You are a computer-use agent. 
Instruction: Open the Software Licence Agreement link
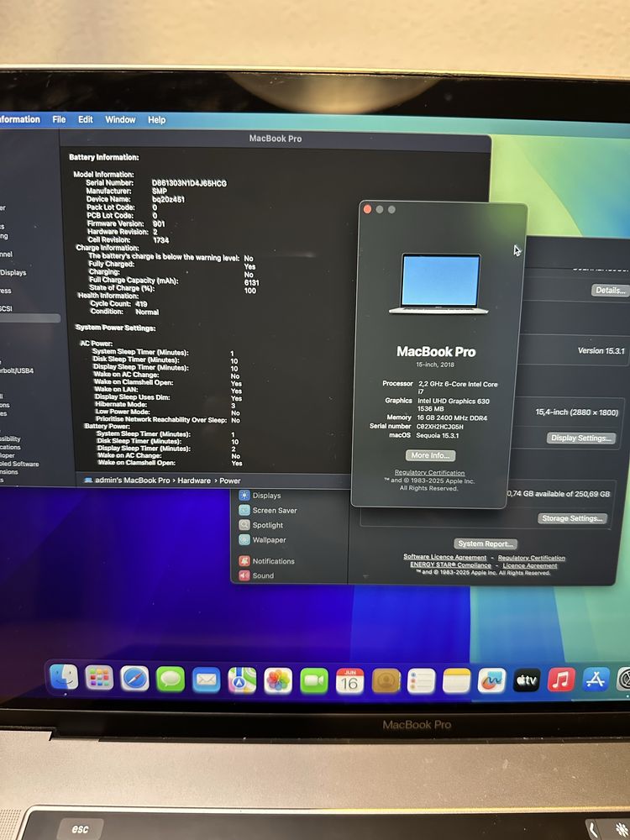[x=444, y=557]
